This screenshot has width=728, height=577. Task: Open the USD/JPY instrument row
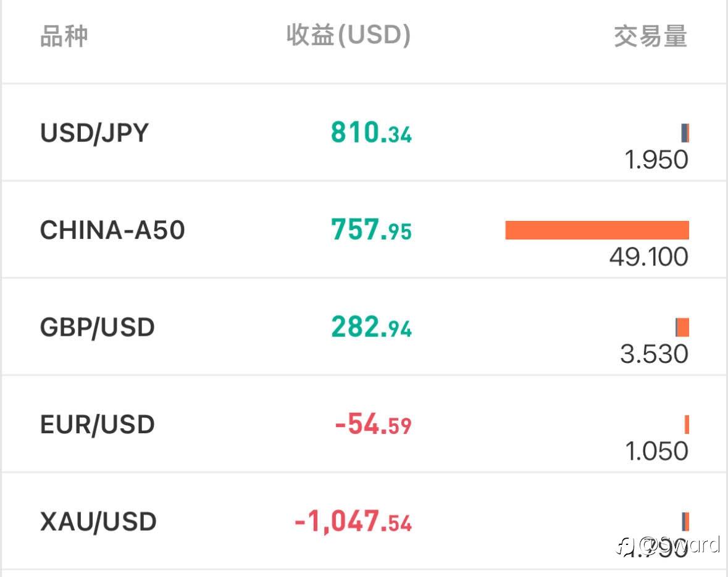click(94, 133)
